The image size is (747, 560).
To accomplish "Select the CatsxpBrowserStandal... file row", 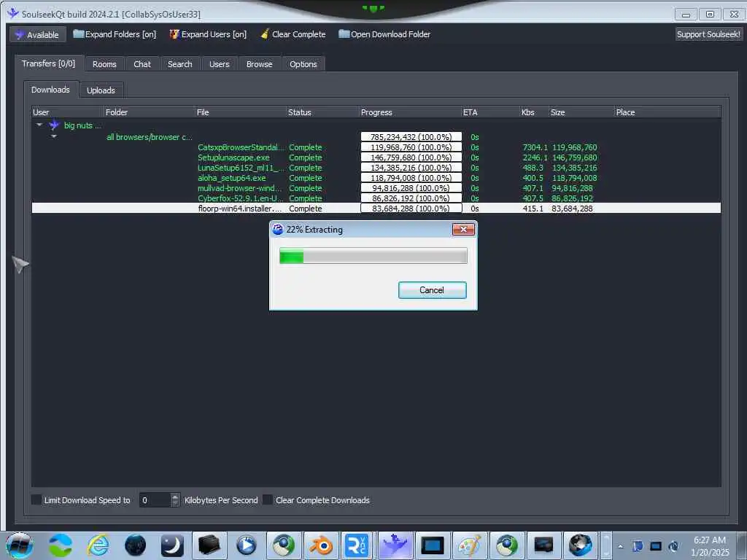I will point(376,147).
